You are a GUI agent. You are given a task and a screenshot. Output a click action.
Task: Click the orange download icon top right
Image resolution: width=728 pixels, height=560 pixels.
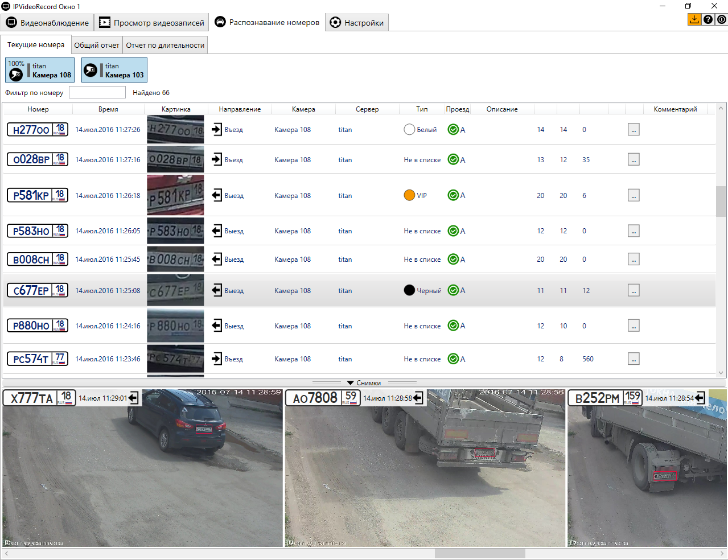click(x=694, y=19)
